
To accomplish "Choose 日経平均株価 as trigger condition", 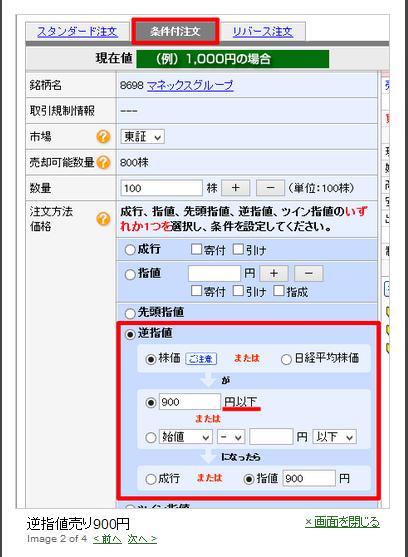I will [286, 359].
